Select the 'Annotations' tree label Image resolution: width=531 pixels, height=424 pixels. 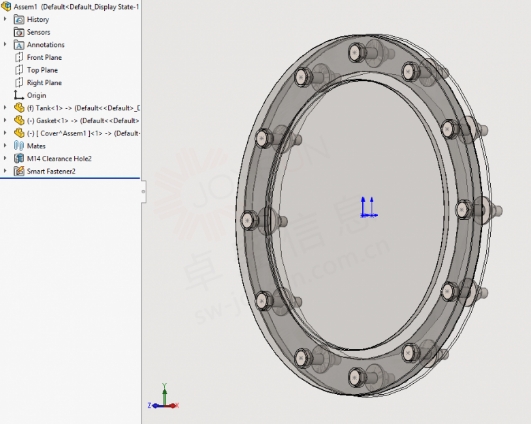pos(46,45)
